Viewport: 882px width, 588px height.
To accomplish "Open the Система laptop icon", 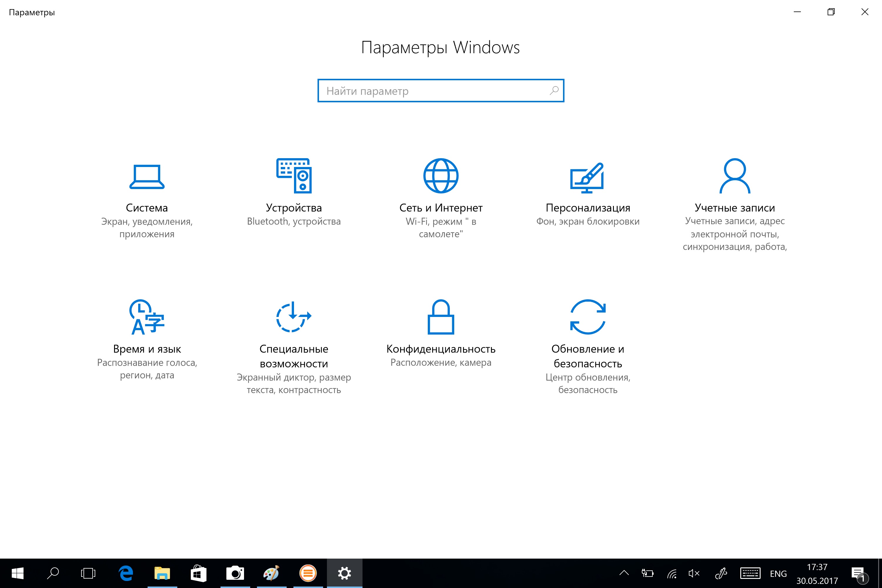I will click(147, 177).
